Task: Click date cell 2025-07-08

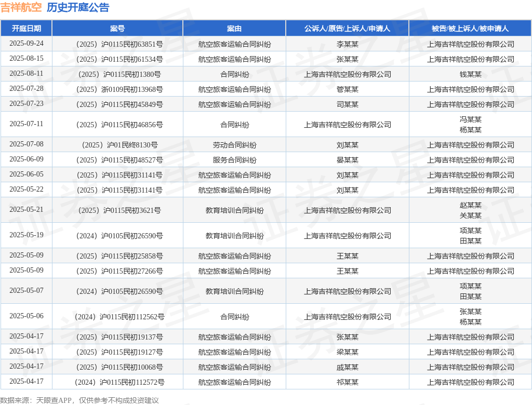Action: (x=26, y=144)
